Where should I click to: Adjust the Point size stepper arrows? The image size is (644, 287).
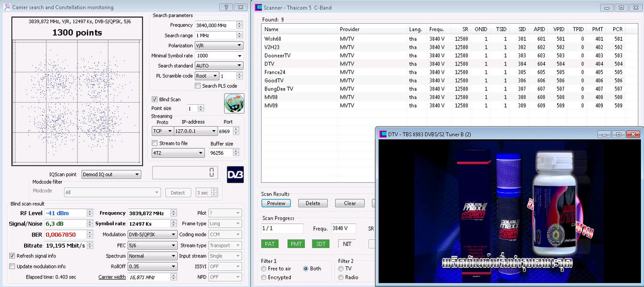[x=201, y=109]
